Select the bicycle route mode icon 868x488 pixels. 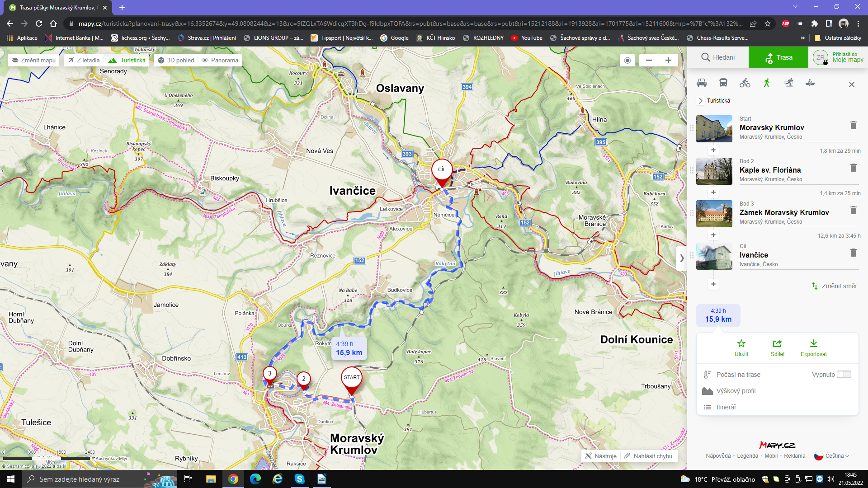click(x=745, y=83)
